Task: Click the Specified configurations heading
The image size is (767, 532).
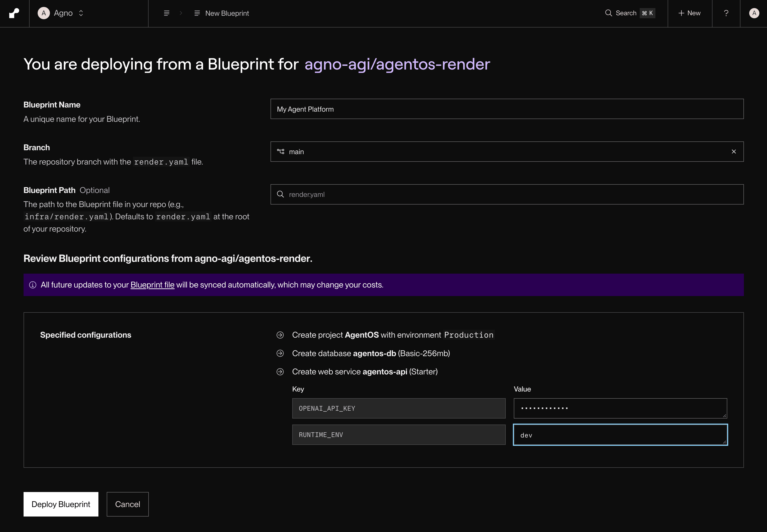Action: point(86,335)
